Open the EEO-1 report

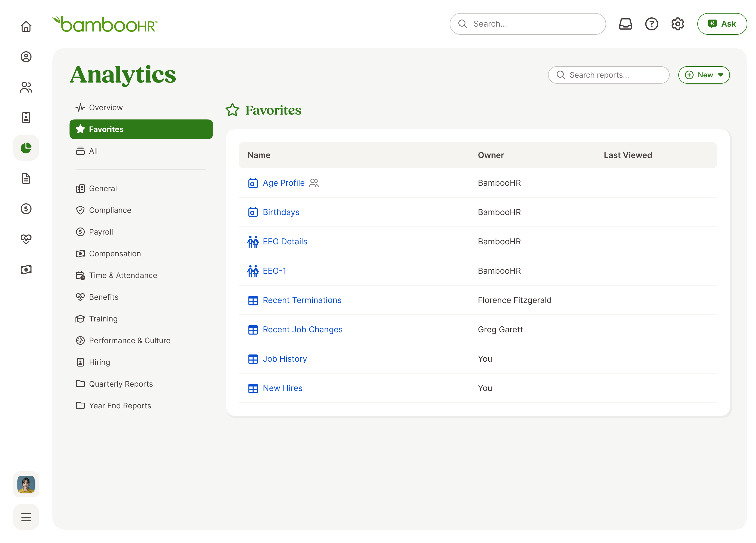274,271
